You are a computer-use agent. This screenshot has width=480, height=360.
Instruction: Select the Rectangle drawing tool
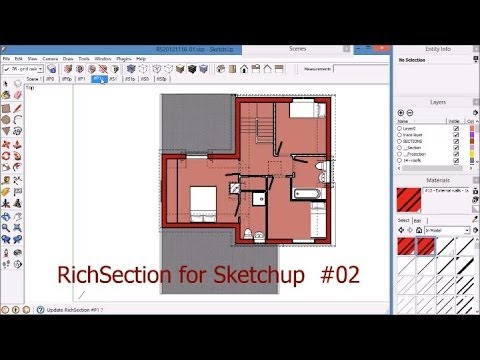[x=6, y=108]
